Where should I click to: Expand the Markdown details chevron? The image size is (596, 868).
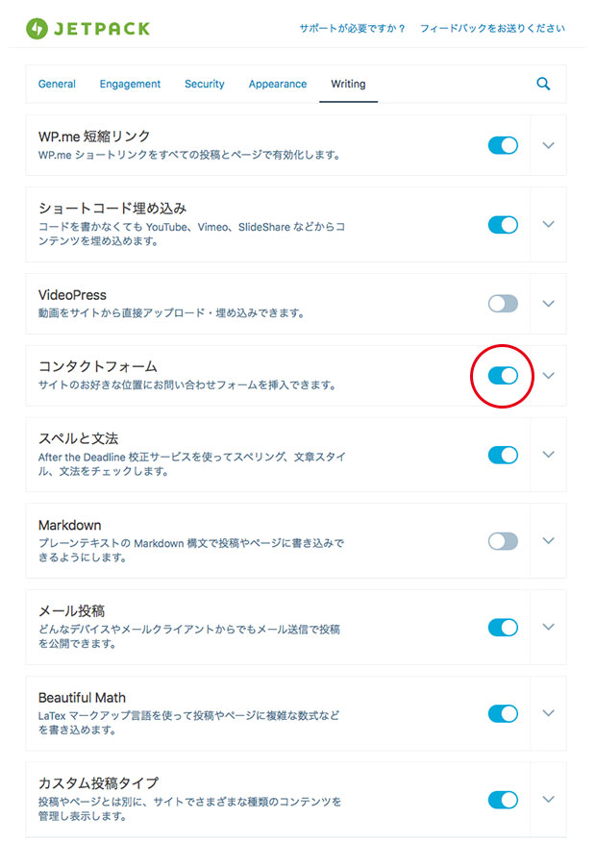point(548,541)
